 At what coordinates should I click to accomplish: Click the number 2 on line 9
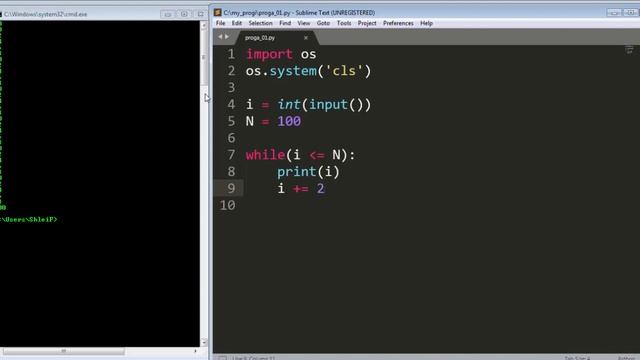pyautogui.click(x=321, y=189)
